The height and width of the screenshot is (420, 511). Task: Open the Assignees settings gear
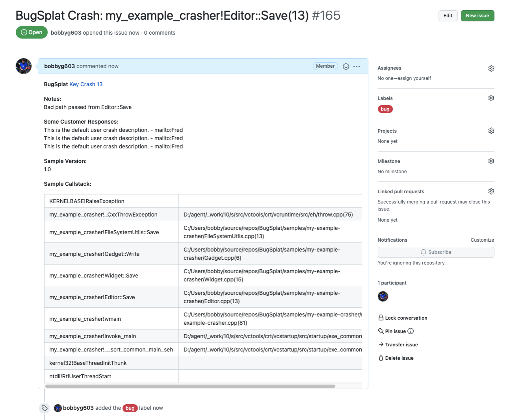pos(491,68)
